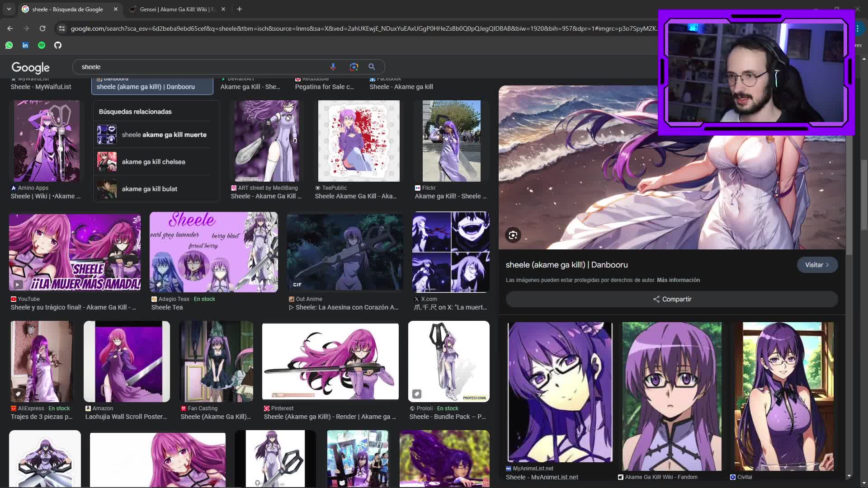
Task: Open sheele (akame ga kill!) Danbooru preview title
Action: [566, 265]
